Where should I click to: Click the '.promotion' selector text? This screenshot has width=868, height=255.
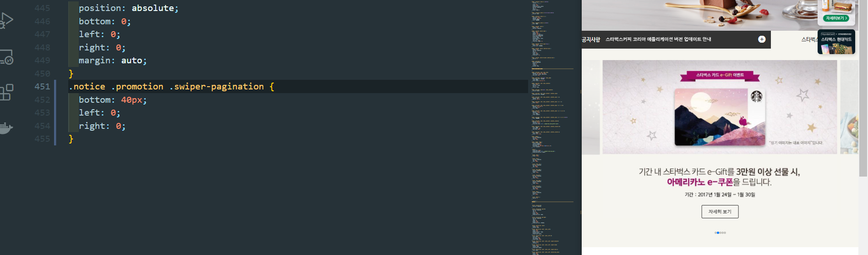(137, 86)
